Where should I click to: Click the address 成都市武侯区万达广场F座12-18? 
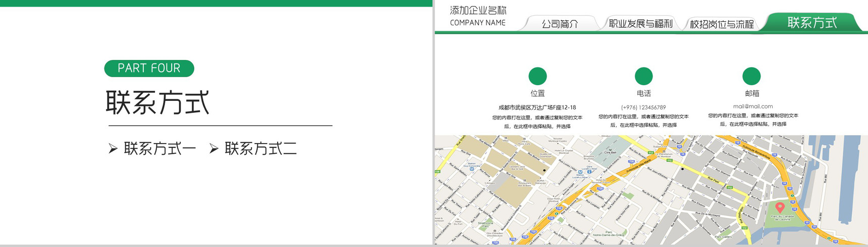tap(537, 107)
